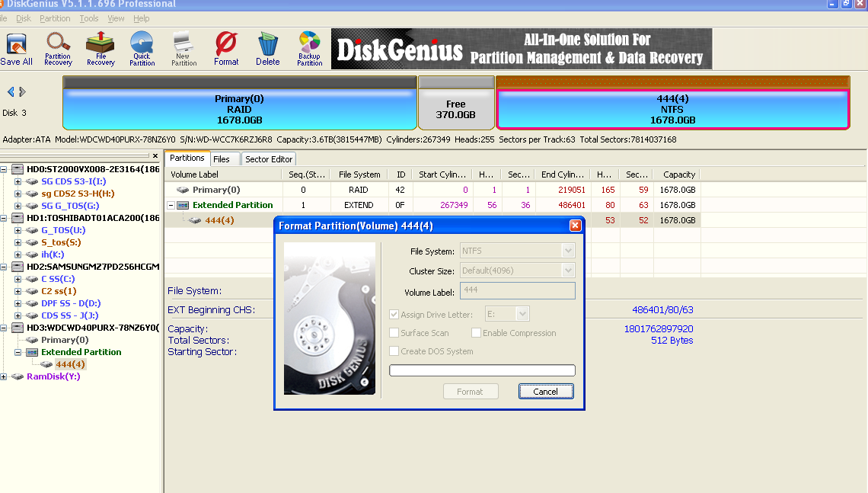Viewport: 868px width, 493px height.
Task: Click the Volume Label input field
Action: click(517, 290)
